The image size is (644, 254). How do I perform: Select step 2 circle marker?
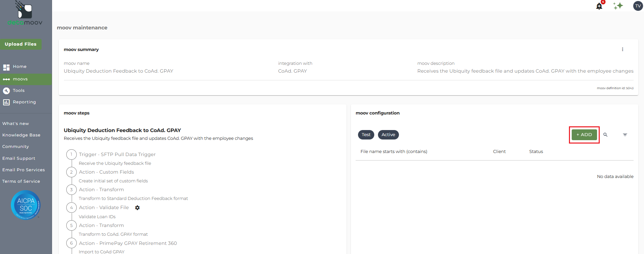click(x=71, y=172)
